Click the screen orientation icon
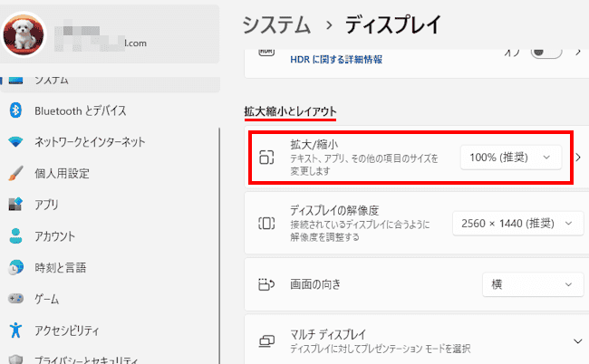This screenshot has width=589, height=364. (x=266, y=284)
